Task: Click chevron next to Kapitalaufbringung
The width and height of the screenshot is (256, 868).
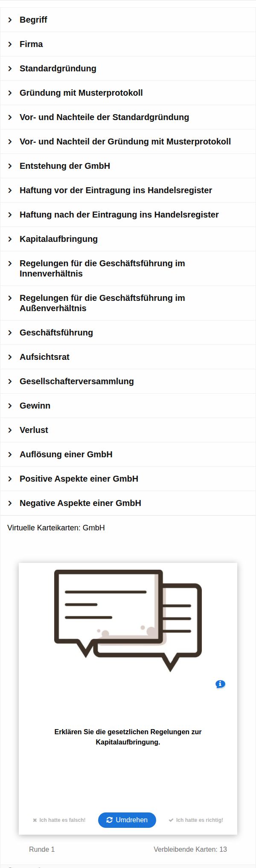Action: pyautogui.click(x=10, y=239)
